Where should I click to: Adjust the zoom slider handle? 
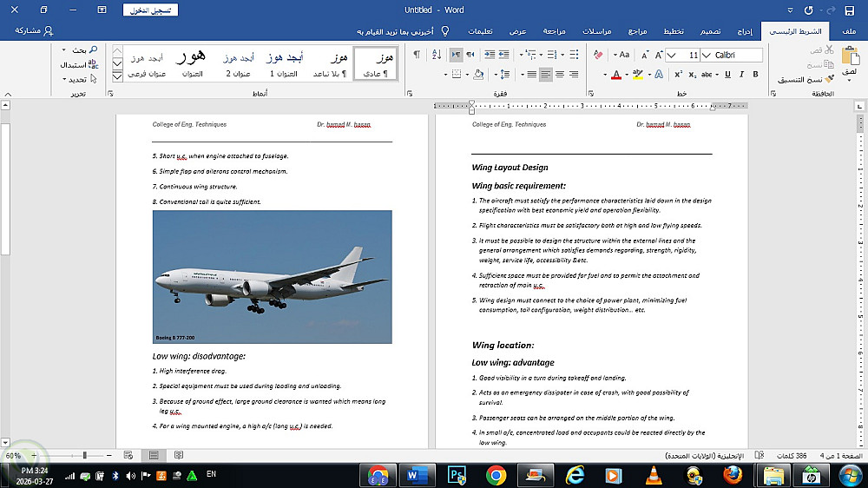(x=85, y=455)
